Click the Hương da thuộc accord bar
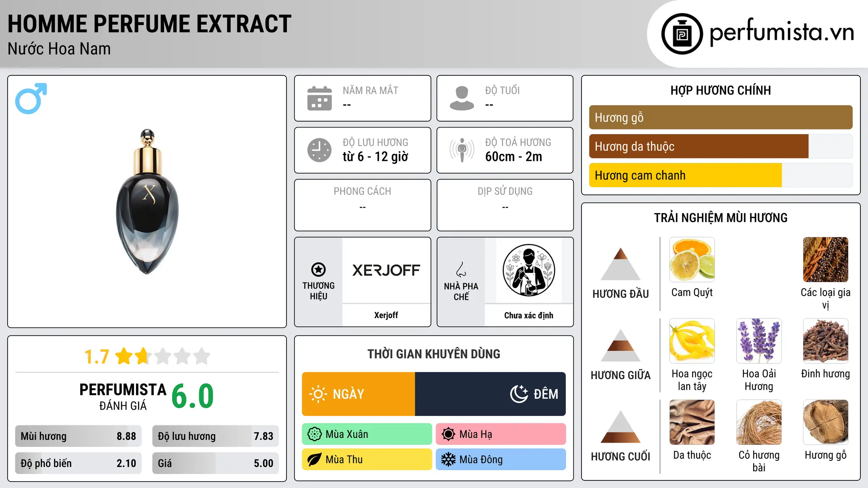This screenshot has width=868, height=488. pyautogui.click(x=721, y=146)
